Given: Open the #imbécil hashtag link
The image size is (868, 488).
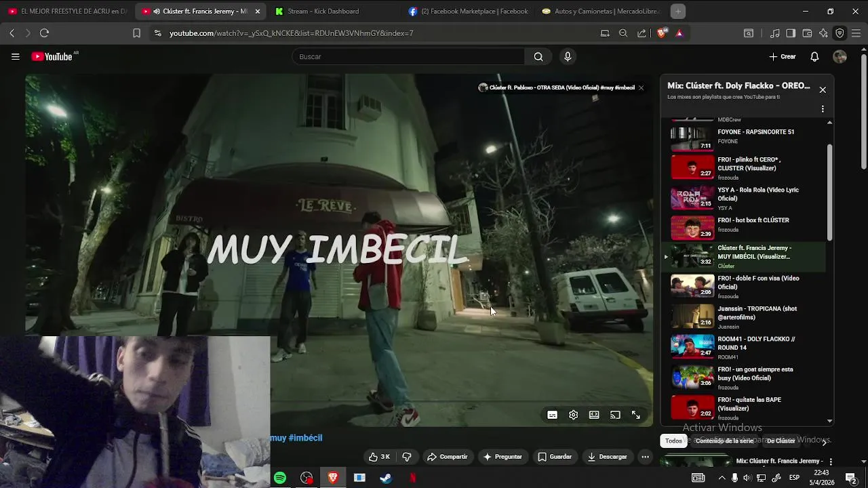Looking at the screenshot, I should point(305,438).
